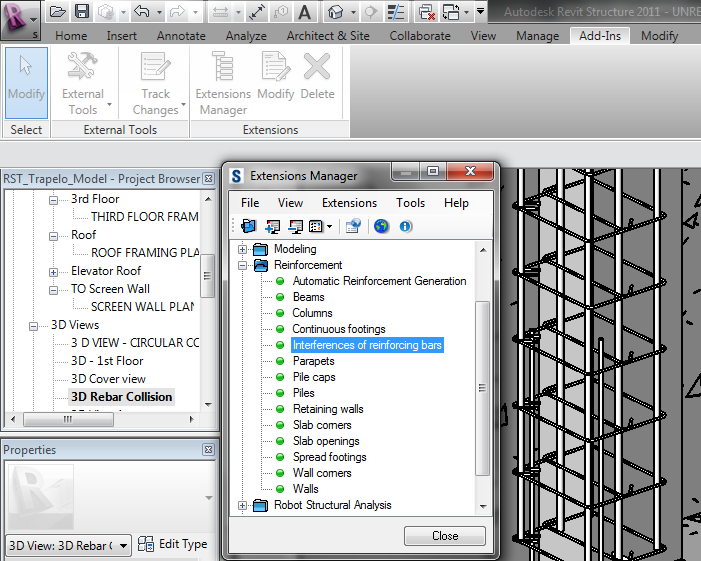Open External Tools wrench icon
This screenshot has height=561, width=701.
coord(83,66)
